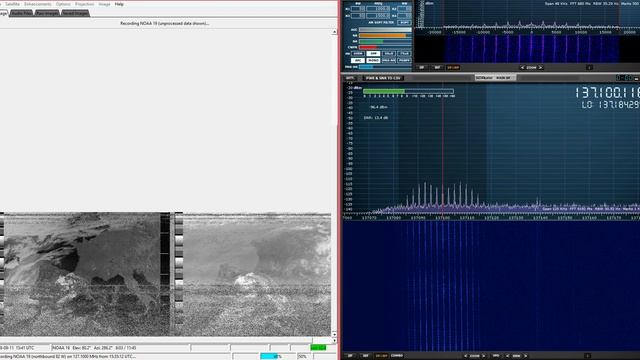
Task: Select SP view in main spectrum bottom bar
Action: (350, 356)
